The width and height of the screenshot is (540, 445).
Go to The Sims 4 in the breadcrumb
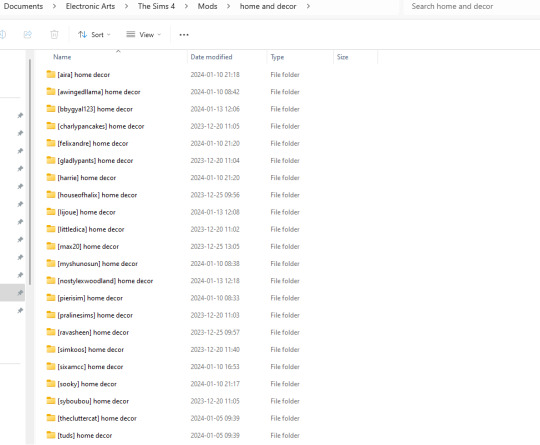156,6
